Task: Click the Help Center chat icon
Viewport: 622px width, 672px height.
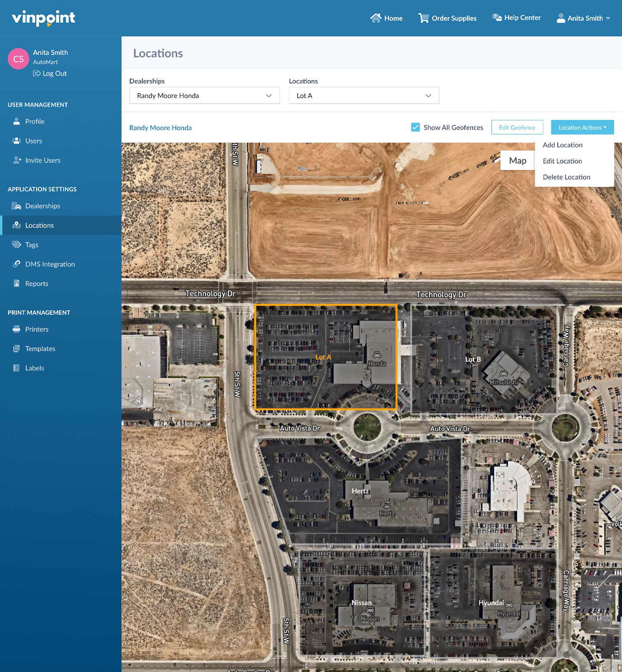Action: tap(497, 18)
